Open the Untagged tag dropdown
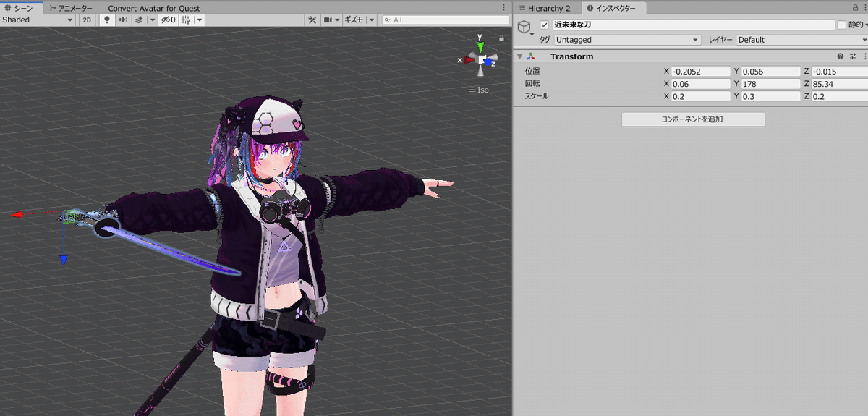The width and height of the screenshot is (868, 416). (x=627, y=40)
